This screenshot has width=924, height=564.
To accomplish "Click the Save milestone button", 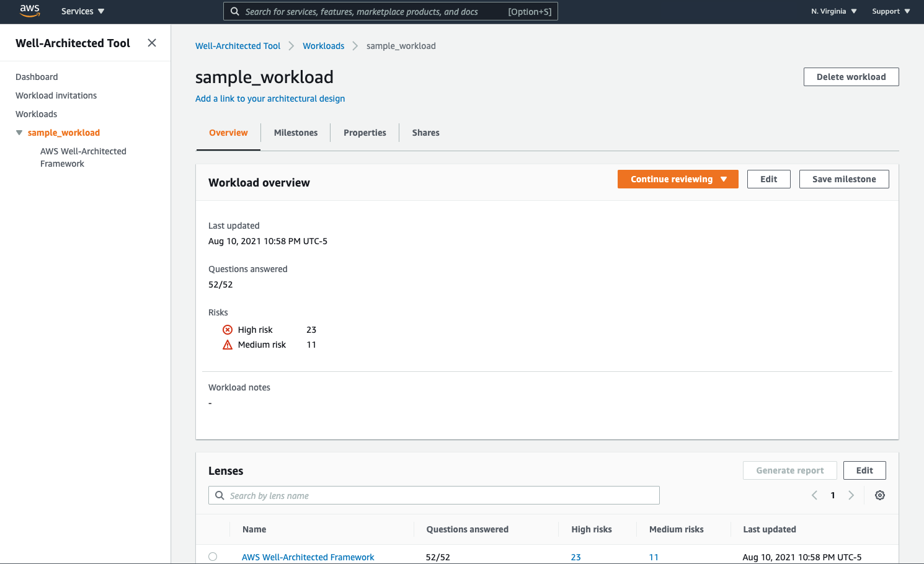I will pyautogui.click(x=844, y=179).
